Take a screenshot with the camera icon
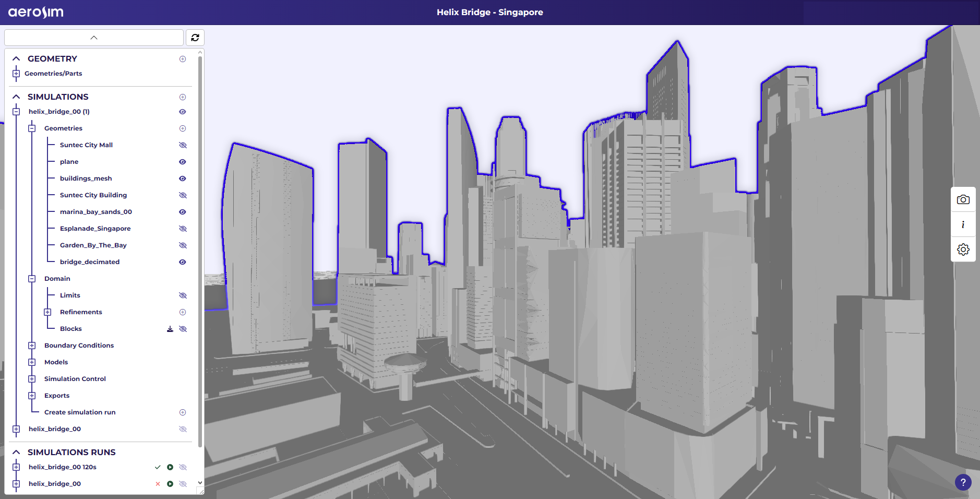The image size is (980, 499). click(963, 200)
